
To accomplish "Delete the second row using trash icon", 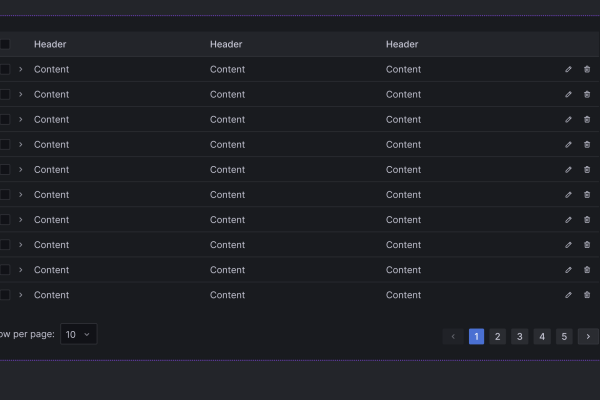I will [x=587, y=94].
